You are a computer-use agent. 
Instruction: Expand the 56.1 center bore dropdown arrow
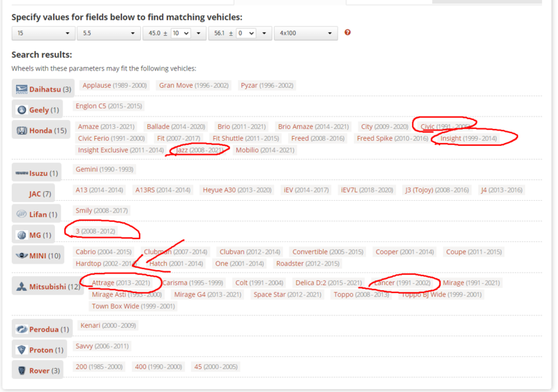click(264, 33)
